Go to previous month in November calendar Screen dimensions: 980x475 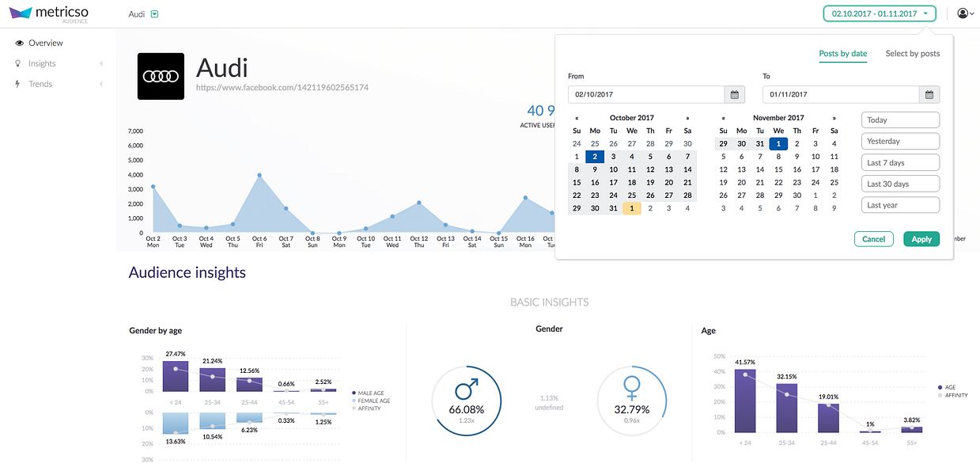[x=723, y=118]
